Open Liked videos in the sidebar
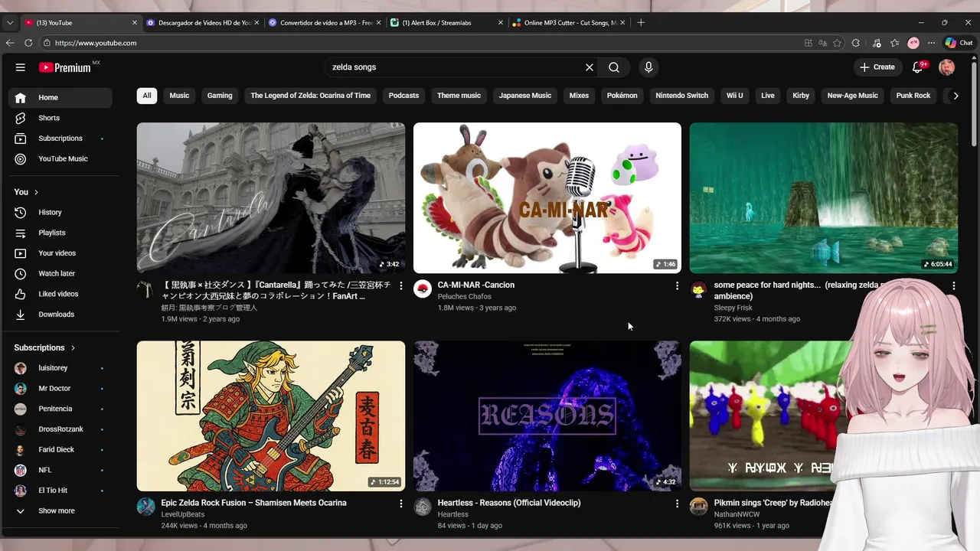Screen dimensions: 980x551 pyautogui.click(x=60, y=294)
